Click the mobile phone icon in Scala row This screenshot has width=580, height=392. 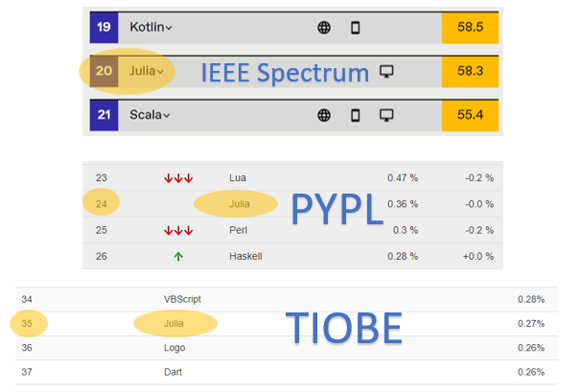click(355, 115)
